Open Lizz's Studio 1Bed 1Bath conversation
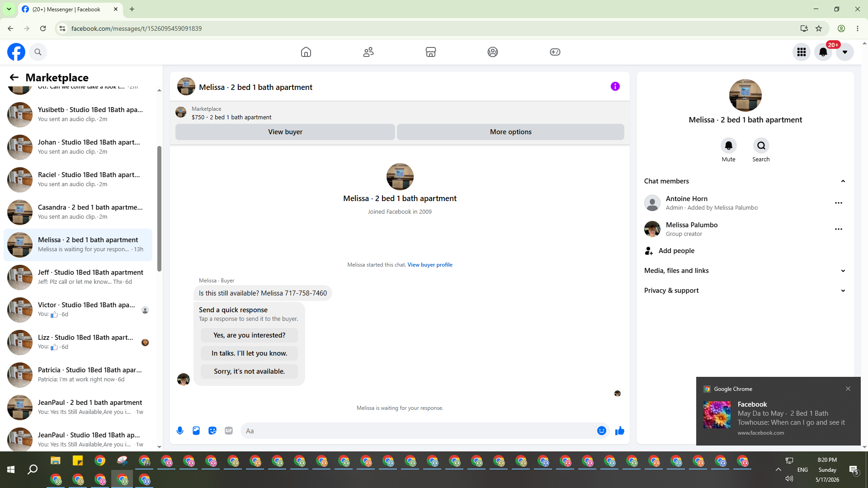 [78, 342]
